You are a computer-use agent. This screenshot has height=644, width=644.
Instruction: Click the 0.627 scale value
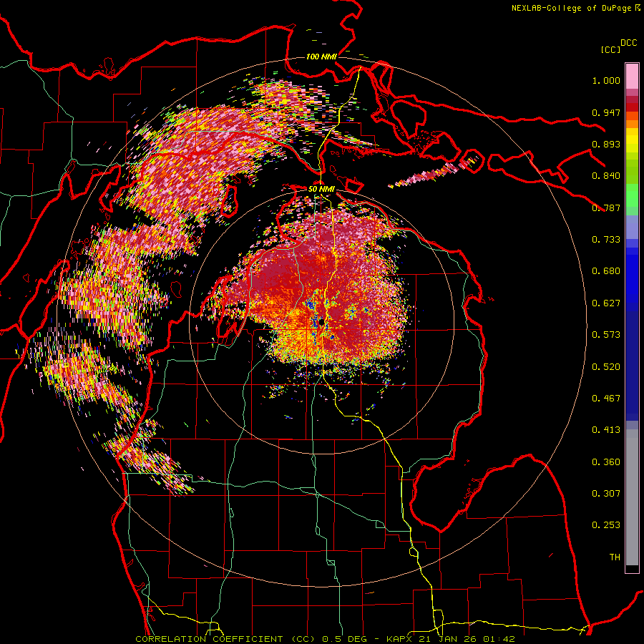coord(606,303)
